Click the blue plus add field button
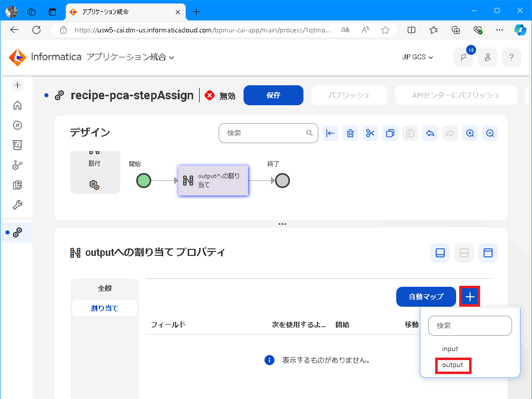The height and width of the screenshot is (399, 532). coord(470,297)
